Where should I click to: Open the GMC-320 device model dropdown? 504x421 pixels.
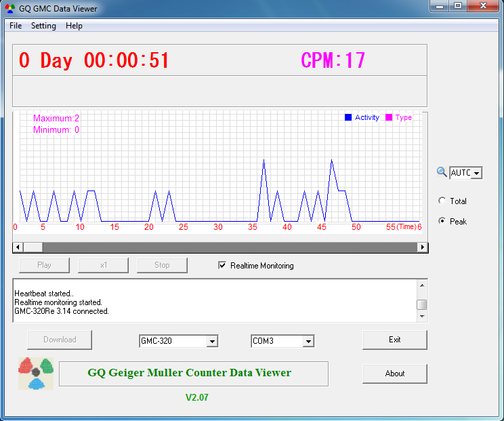pos(212,341)
